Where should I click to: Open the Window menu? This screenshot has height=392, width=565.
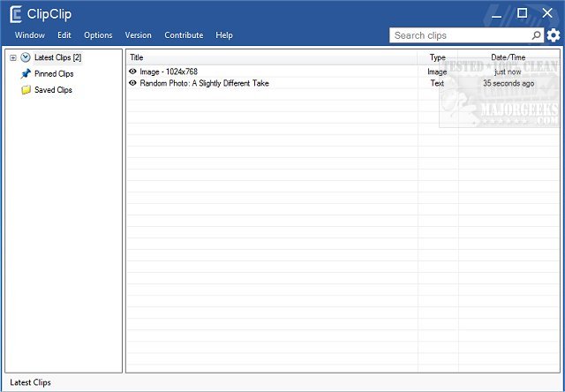[30, 35]
